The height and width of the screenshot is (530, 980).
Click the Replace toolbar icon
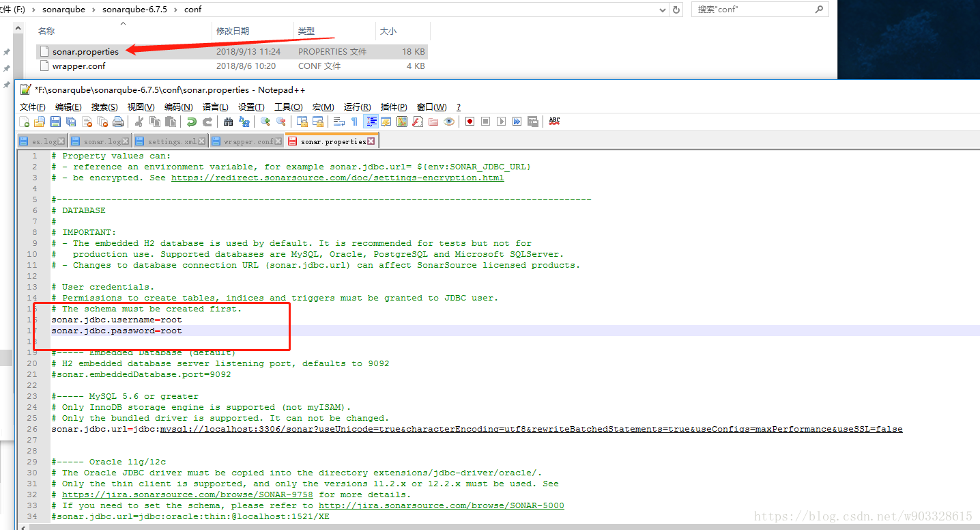[x=244, y=122]
